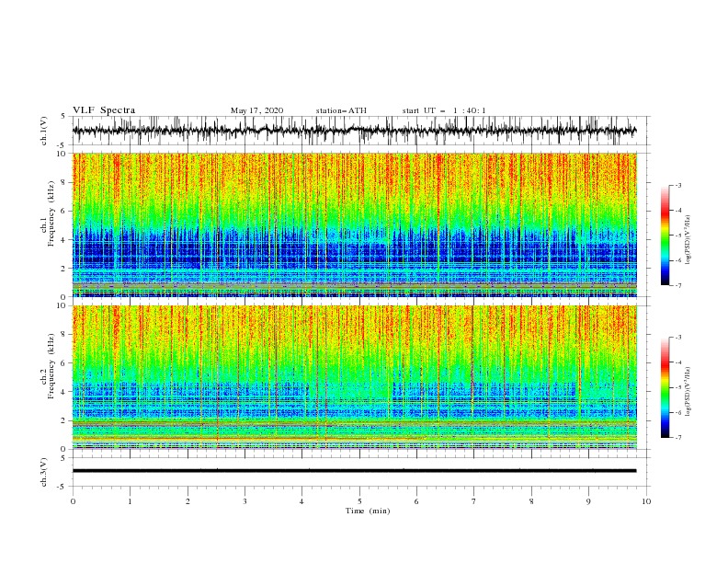Image resolution: width=728 pixels, height=563 pixels.
Task: Click the time axis tick label "1"
Action: coord(130,501)
